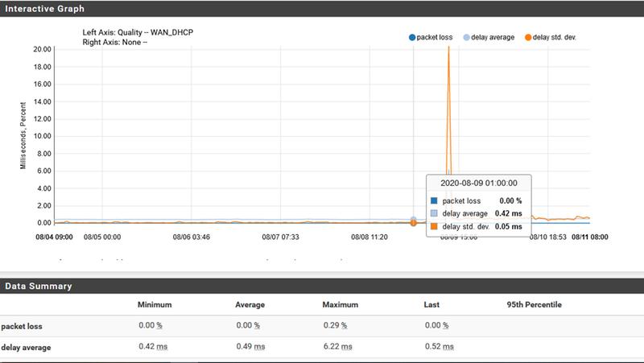644x363 pixels.
Task: Click the Right Axis: None title text
Action: click(114, 43)
